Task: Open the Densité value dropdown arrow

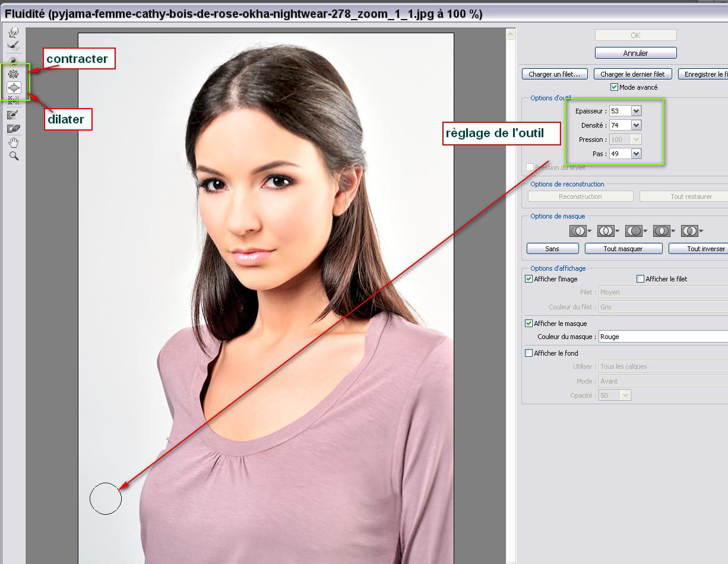Action: [636, 125]
